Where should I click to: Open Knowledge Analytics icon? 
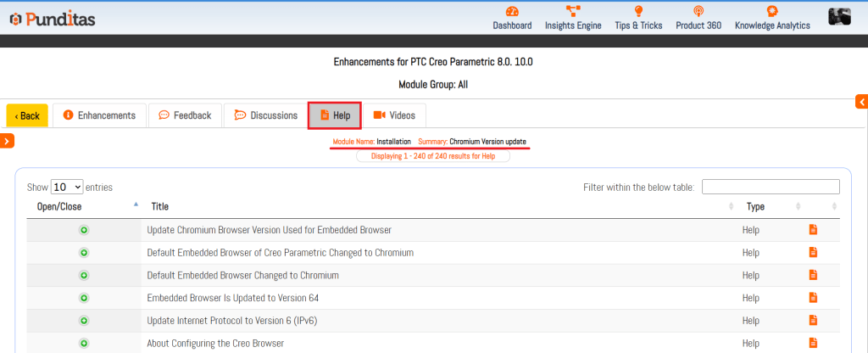[771, 12]
